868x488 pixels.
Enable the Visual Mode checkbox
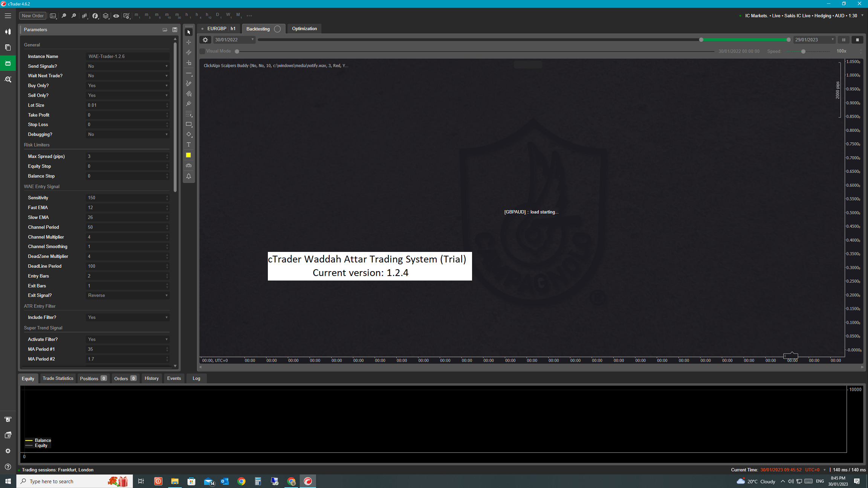pyautogui.click(x=202, y=51)
